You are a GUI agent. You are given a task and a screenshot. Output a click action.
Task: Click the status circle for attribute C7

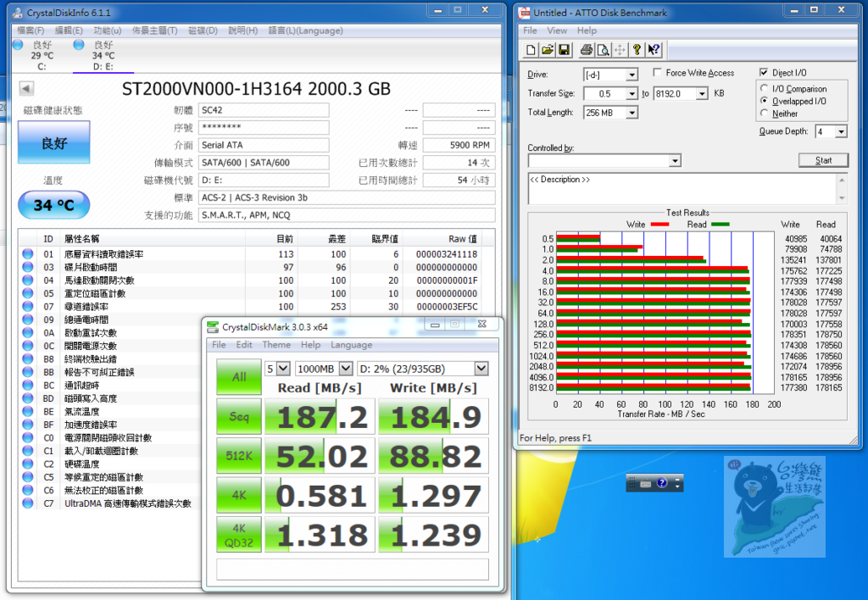click(x=28, y=503)
